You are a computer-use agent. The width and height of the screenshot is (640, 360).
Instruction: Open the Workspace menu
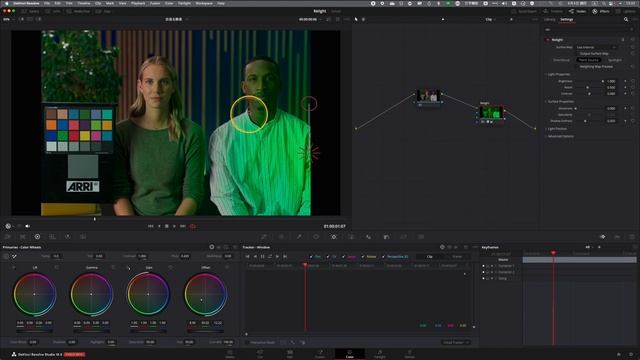(x=204, y=3)
